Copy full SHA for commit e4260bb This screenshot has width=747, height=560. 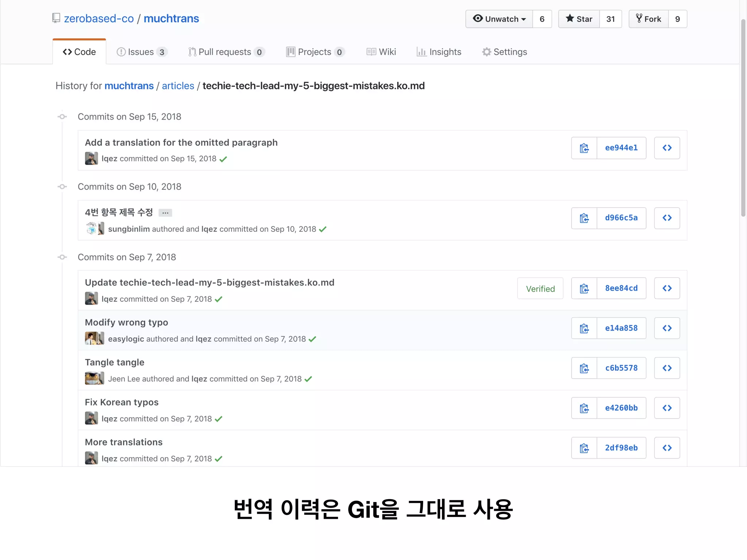pos(584,408)
